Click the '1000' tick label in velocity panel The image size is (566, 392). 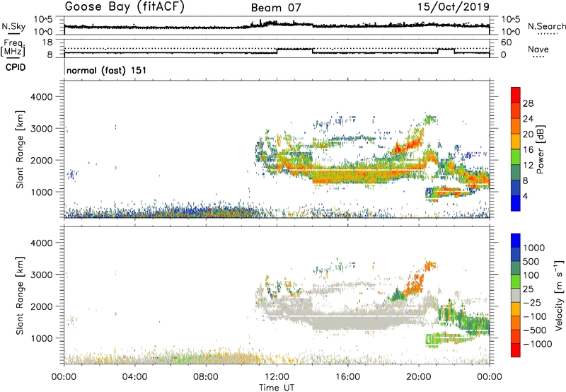click(41, 338)
